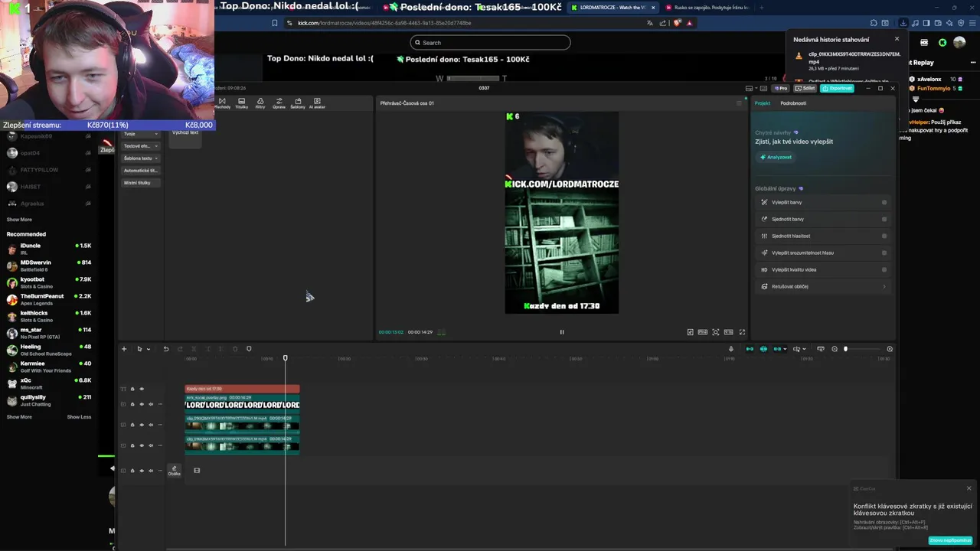Open the Filtry filters panel
The image size is (980, 551).
tap(260, 103)
